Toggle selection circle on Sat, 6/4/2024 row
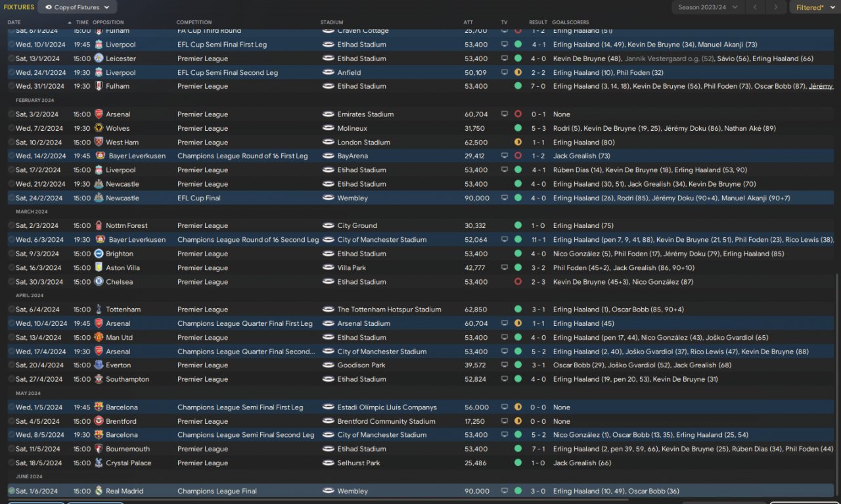Image resolution: width=841 pixels, height=504 pixels. pos(11,309)
